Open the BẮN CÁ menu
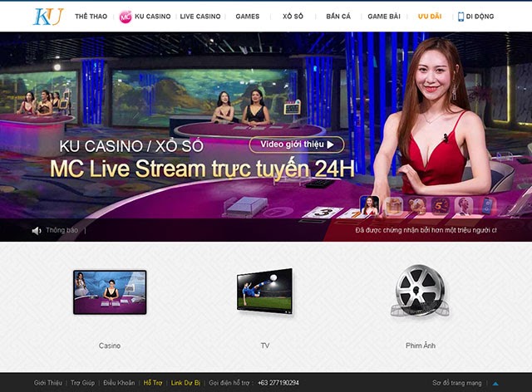This screenshot has height=392, width=532. tap(338, 17)
